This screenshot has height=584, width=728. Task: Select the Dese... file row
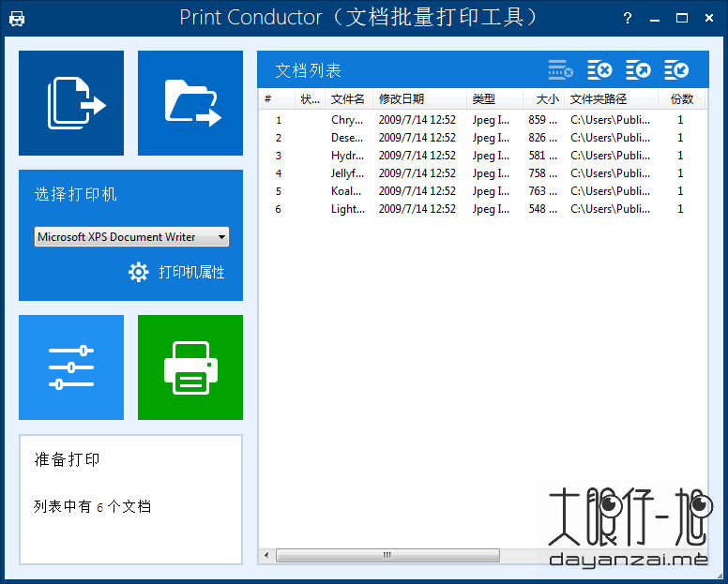coord(482,138)
